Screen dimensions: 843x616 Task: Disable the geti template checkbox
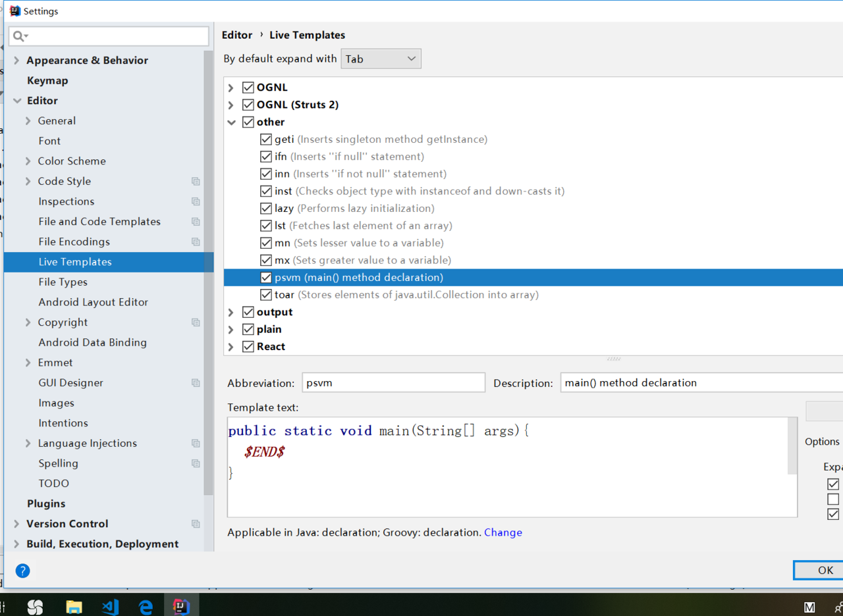266,140
